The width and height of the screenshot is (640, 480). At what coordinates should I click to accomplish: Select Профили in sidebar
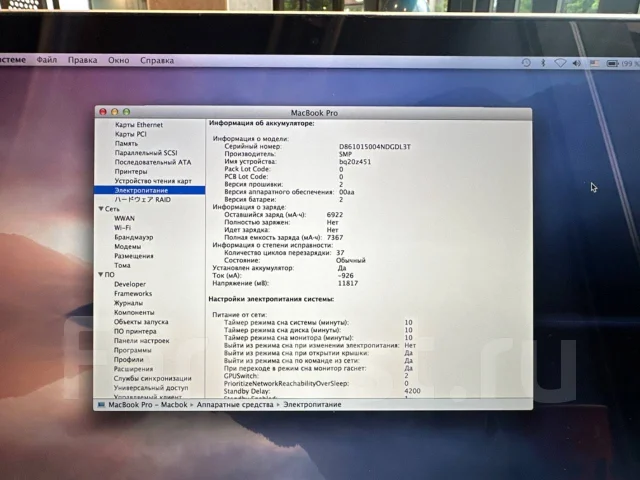(129, 360)
